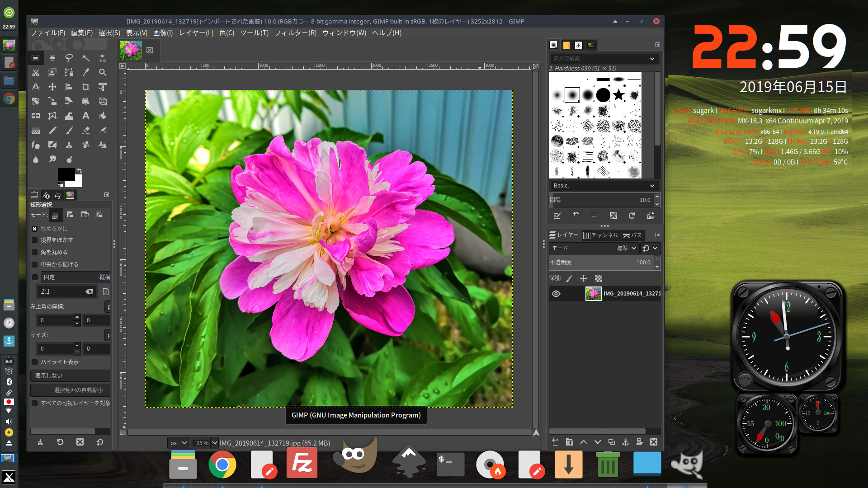Select the Paths tool
Image resolution: width=868 pixels, height=488 pixels.
[69, 72]
